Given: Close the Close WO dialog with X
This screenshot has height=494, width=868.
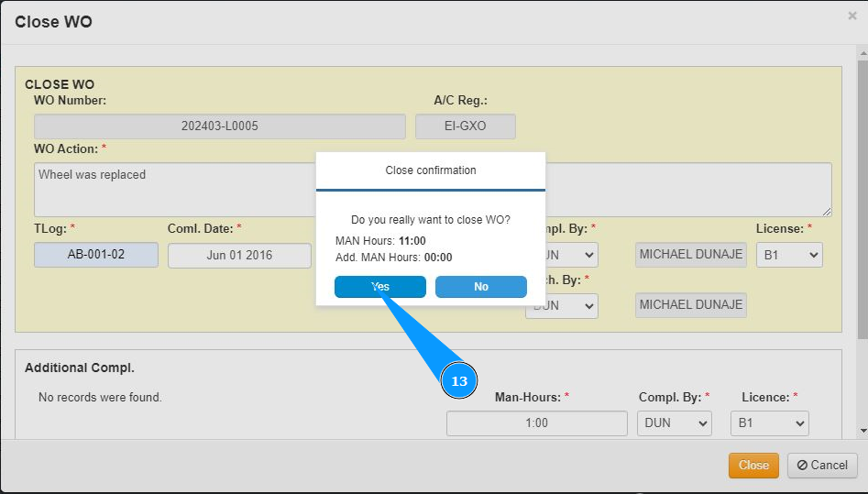Looking at the screenshot, I should click(x=852, y=16).
